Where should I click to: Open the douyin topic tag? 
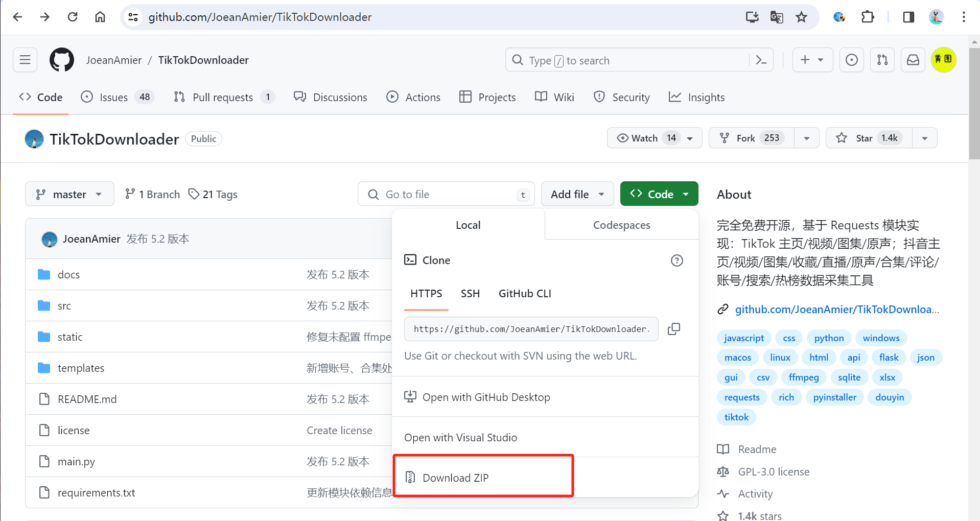click(890, 397)
